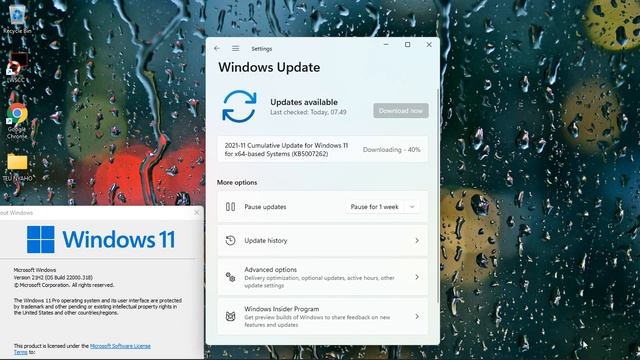Viewport: 640px width, 360px height.
Task: Open the yellow desktop folder
Action: tap(17, 167)
